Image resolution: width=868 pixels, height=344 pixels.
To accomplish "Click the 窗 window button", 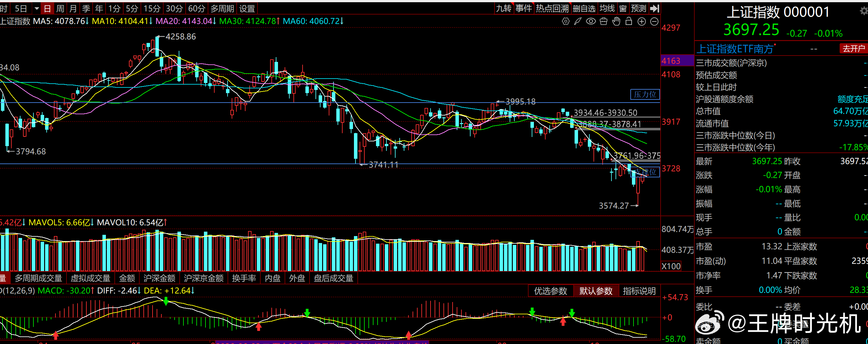I will coord(623,9).
